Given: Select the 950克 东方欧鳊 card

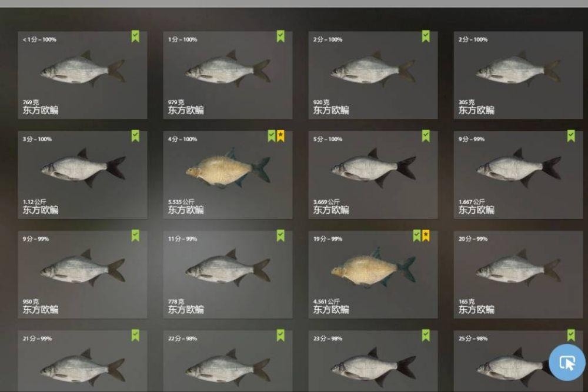Looking at the screenshot, I should pyautogui.click(x=82, y=274).
